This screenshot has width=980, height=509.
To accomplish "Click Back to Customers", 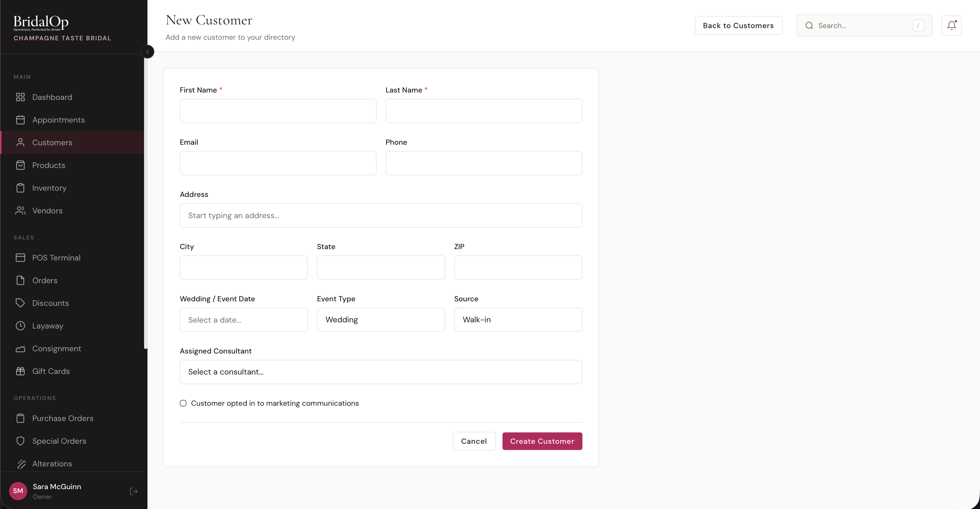I will click(x=738, y=25).
